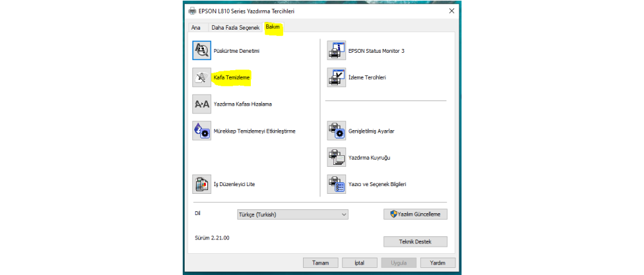Open Yazıcı ve Seçenek Bilgileri icon

[x=336, y=184]
